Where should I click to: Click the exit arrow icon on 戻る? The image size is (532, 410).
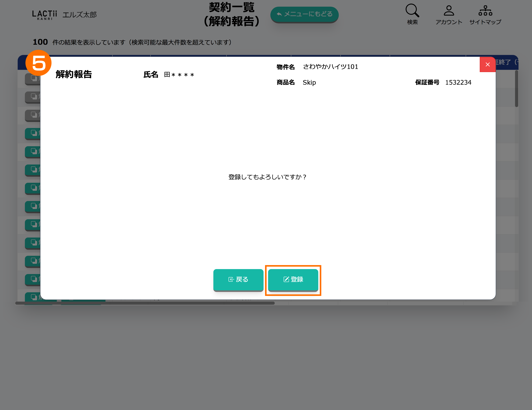point(231,279)
